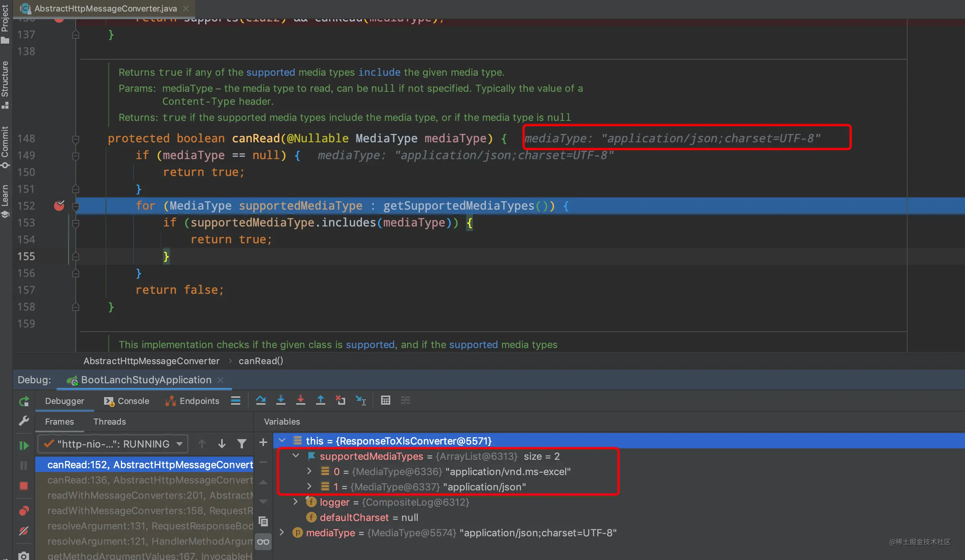Select the defaultCharset = null variable
The image size is (965, 560).
click(x=362, y=518)
